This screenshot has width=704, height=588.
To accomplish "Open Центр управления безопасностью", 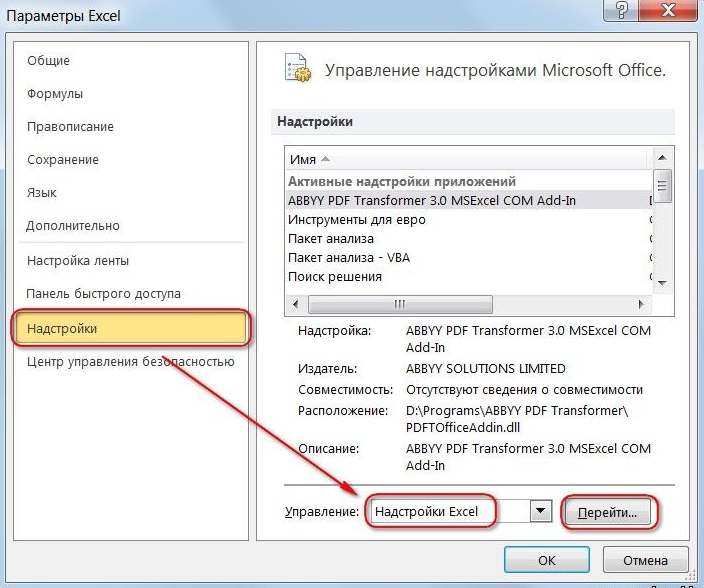I will pos(130,361).
